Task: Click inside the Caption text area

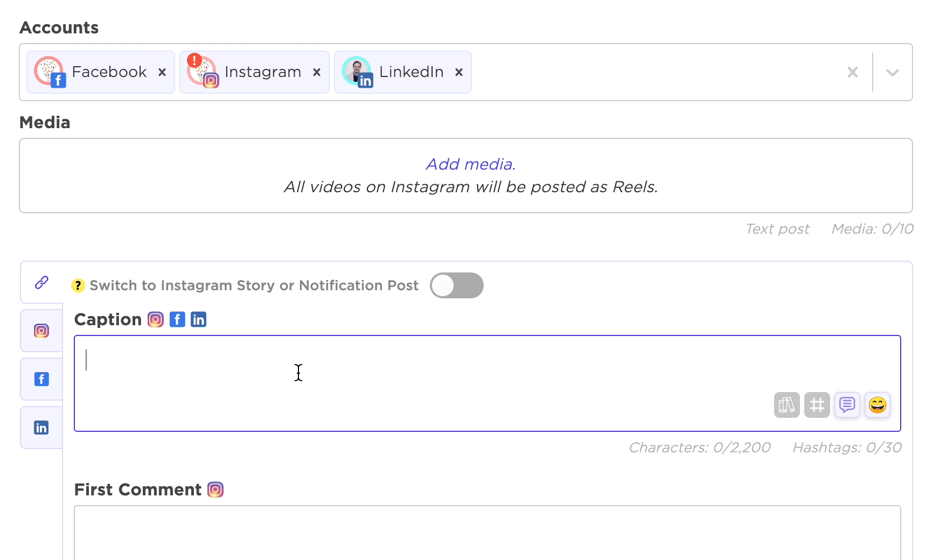Action: tap(488, 383)
